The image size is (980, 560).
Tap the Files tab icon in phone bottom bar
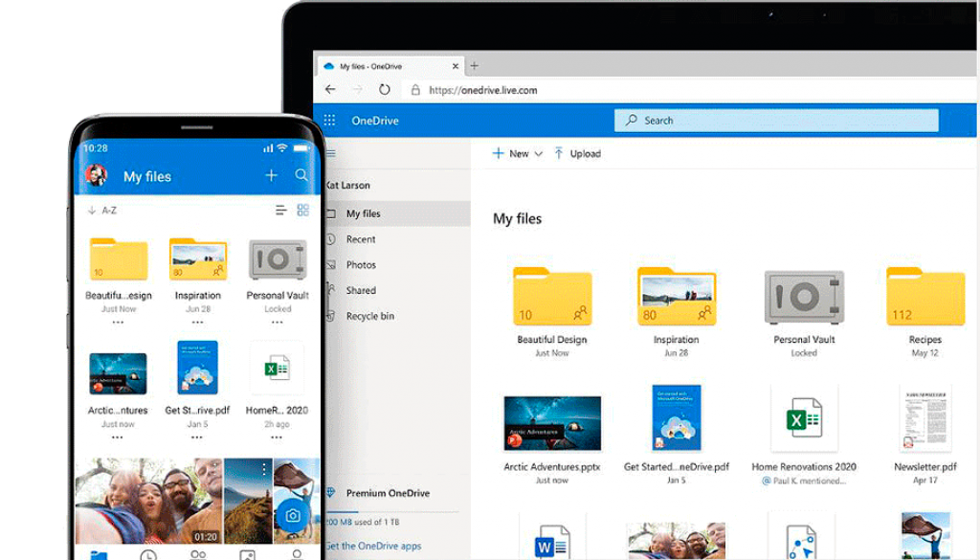[99, 555]
